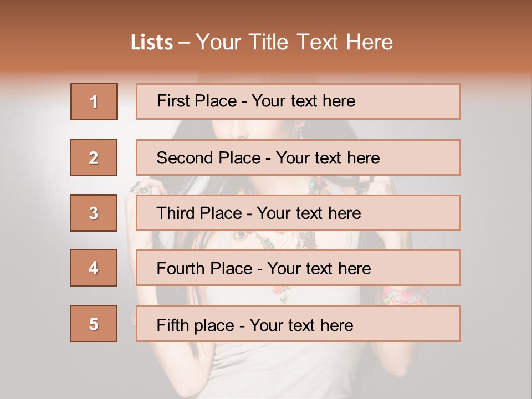Click the Fourth Place text bar
The image size is (532, 399).
click(298, 268)
